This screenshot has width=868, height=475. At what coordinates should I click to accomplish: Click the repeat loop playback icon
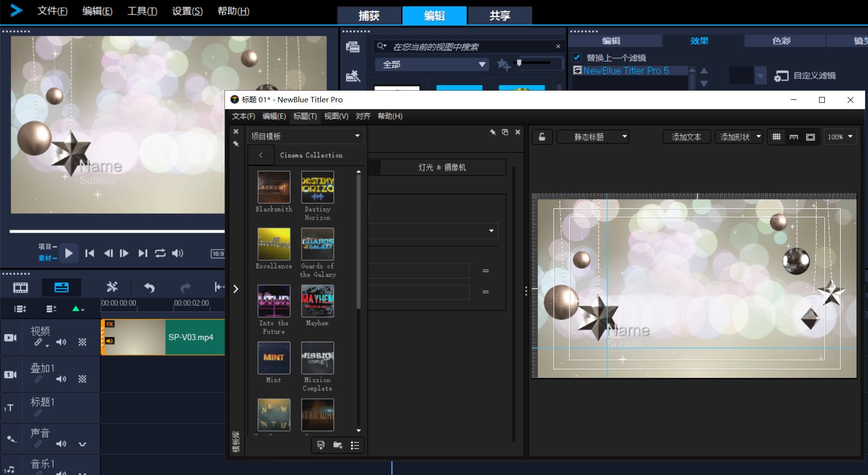[x=160, y=253]
